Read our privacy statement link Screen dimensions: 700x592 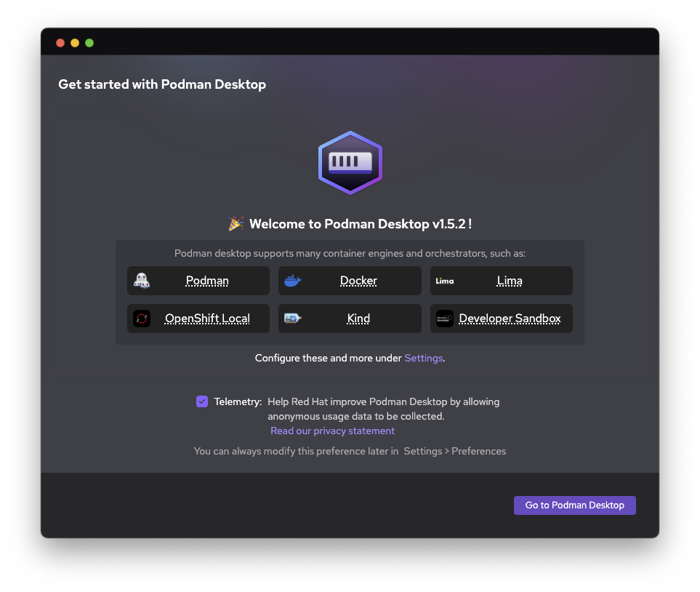[x=333, y=431]
